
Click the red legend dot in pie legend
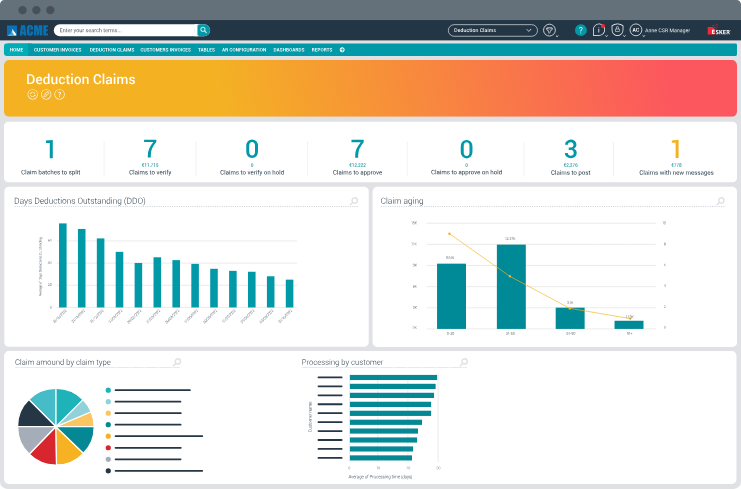click(x=108, y=448)
